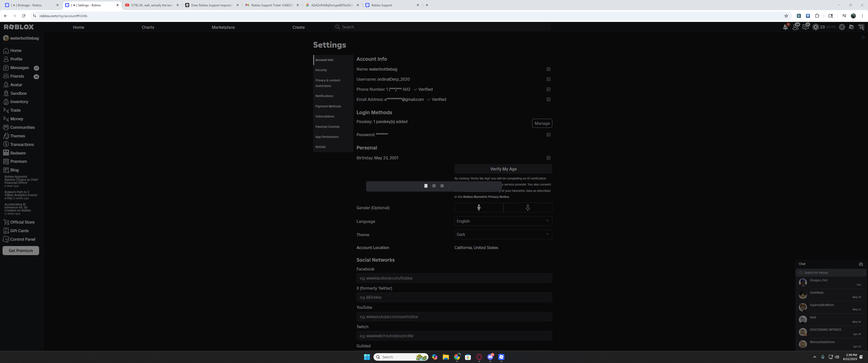This screenshot has height=363, width=868.
Task: Open the Parental Controls settings tab
Action: tap(327, 127)
